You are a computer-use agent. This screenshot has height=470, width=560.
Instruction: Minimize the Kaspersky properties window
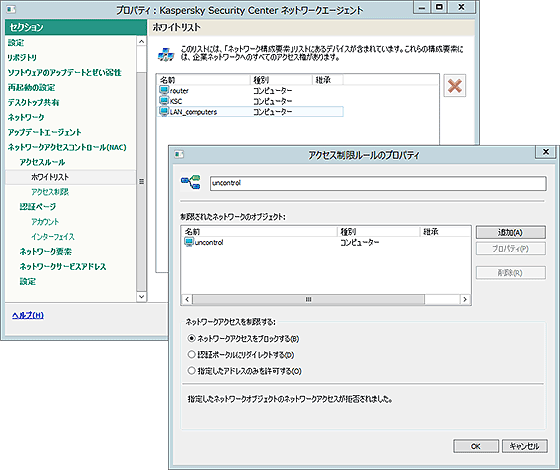pos(422,7)
